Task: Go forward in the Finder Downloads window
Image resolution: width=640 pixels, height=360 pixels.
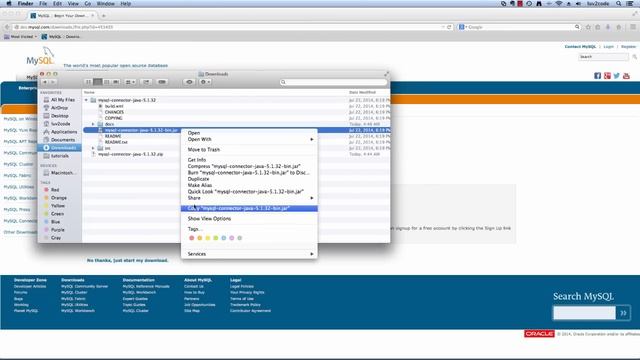Action: click(x=53, y=82)
